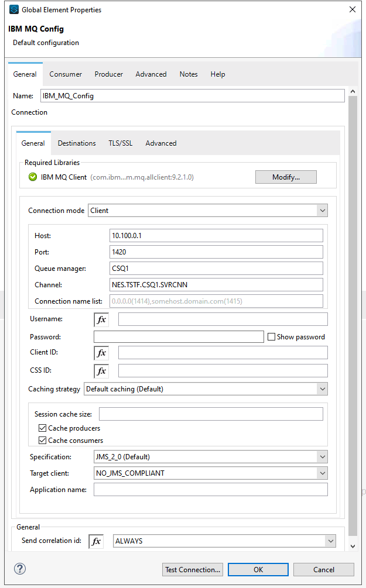Click the Username input field
The width and height of the screenshot is (366, 588).
point(223,319)
